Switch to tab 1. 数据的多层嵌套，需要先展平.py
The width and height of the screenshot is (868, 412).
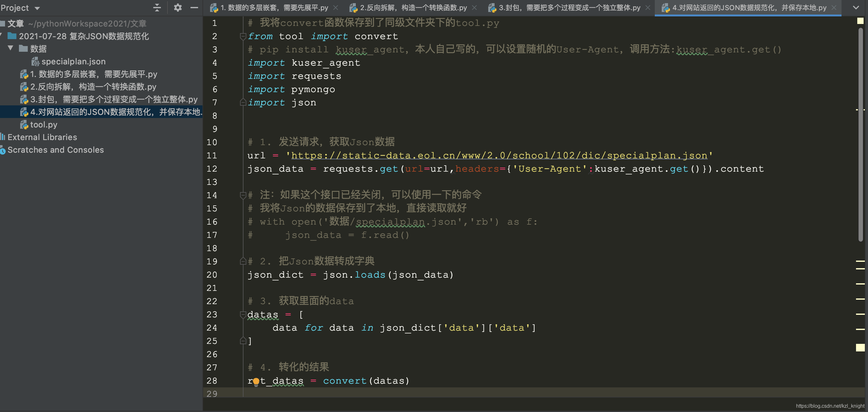[273, 8]
